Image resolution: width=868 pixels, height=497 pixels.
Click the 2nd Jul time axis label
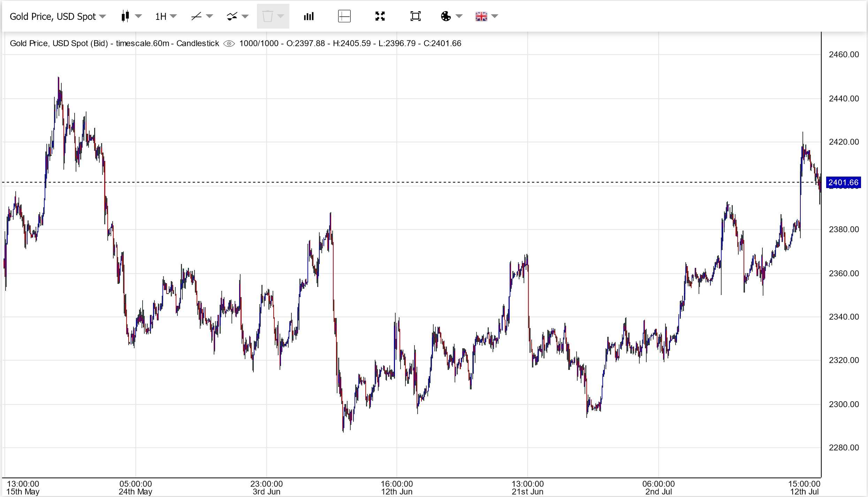[x=658, y=491]
